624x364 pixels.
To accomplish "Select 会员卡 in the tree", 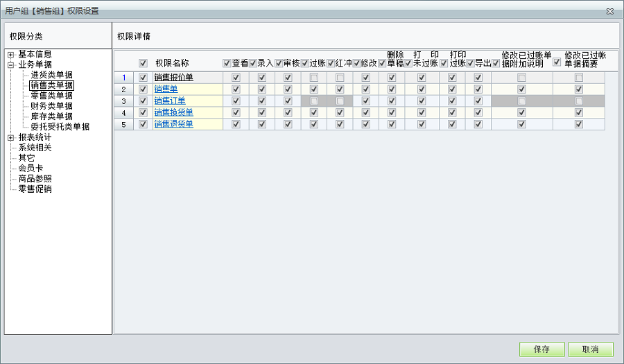I will coord(31,168).
